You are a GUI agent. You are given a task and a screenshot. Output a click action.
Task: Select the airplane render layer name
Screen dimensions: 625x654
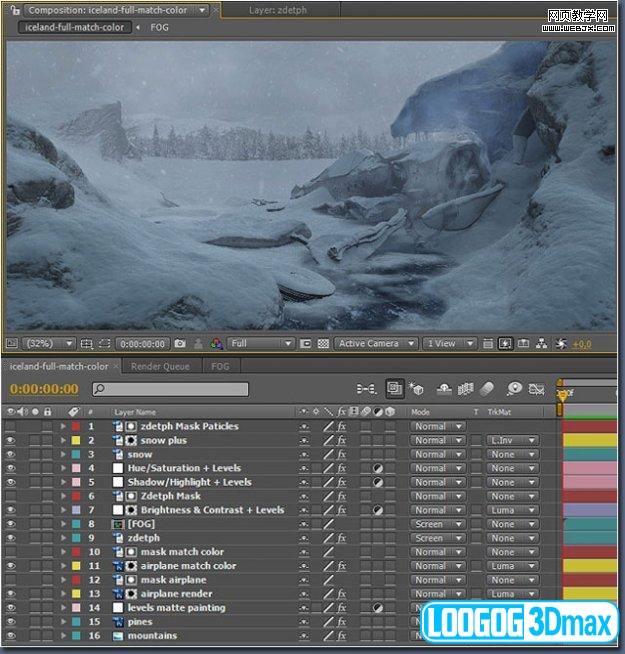(x=176, y=594)
